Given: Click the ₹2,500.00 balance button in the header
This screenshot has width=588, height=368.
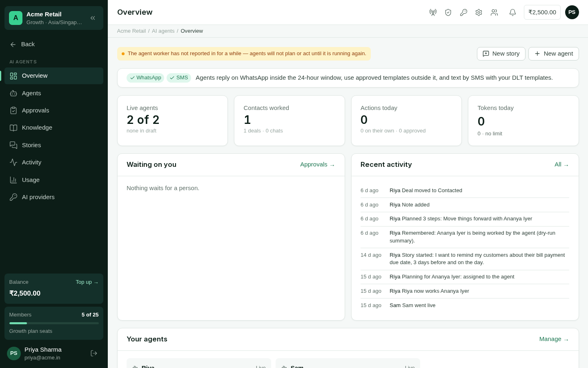Looking at the screenshot, I should (542, 12).
